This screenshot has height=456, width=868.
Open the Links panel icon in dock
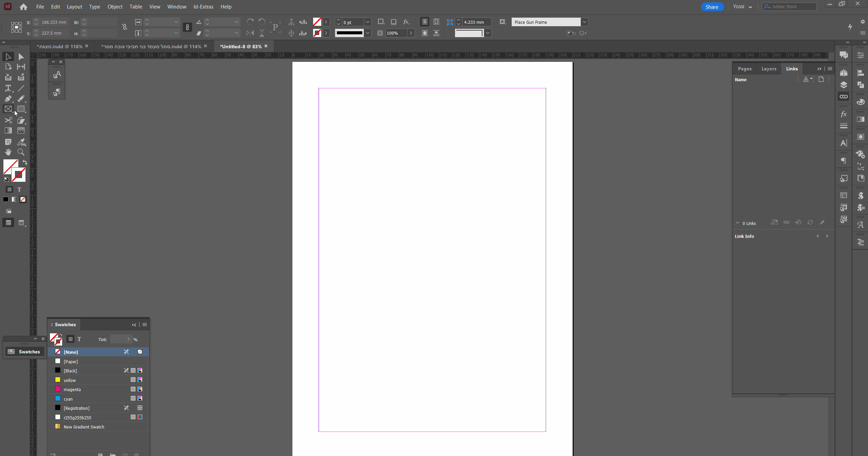[x=844, y=97]
